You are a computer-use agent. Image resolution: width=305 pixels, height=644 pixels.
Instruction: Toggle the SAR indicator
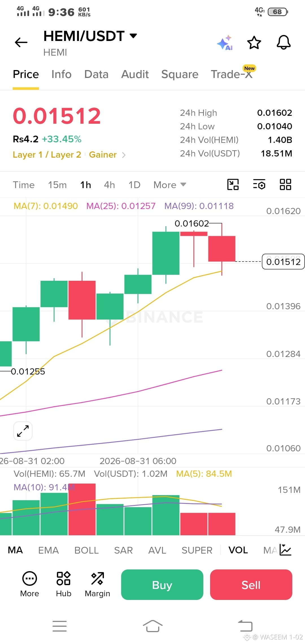[x=123, y=550]
